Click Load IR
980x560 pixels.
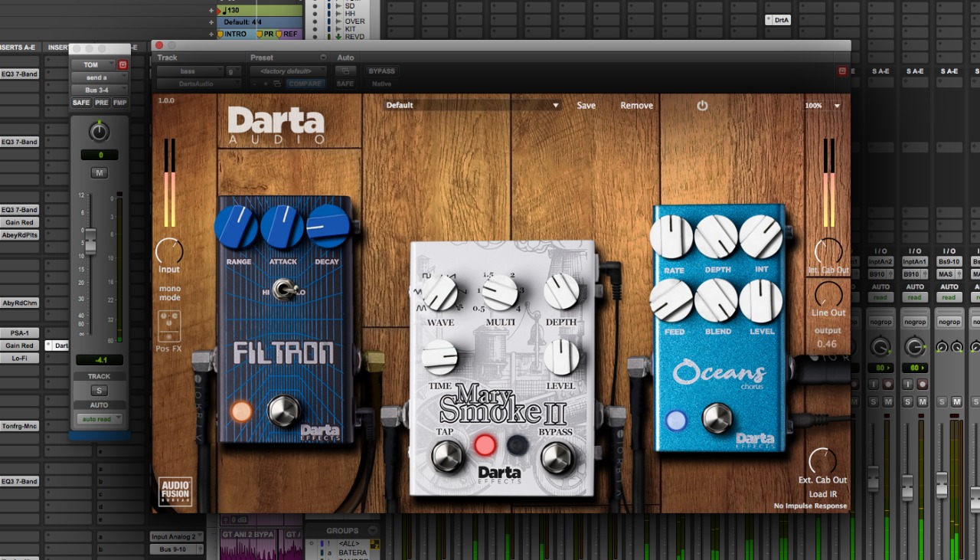[822, 494]
